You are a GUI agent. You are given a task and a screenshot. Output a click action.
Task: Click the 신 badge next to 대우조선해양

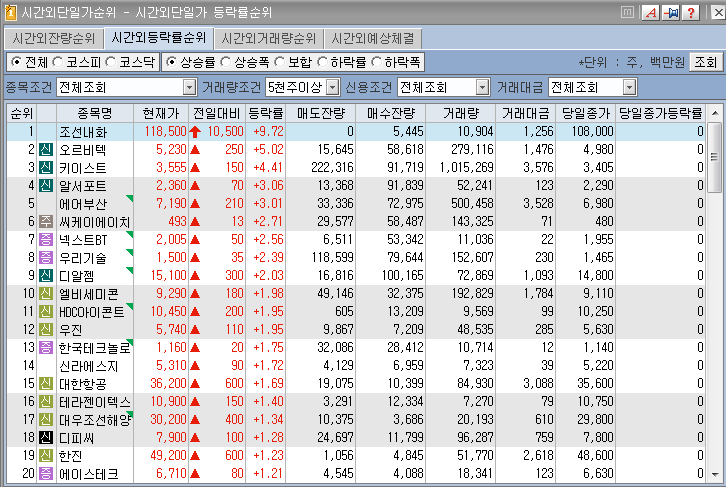coord(45,420)
